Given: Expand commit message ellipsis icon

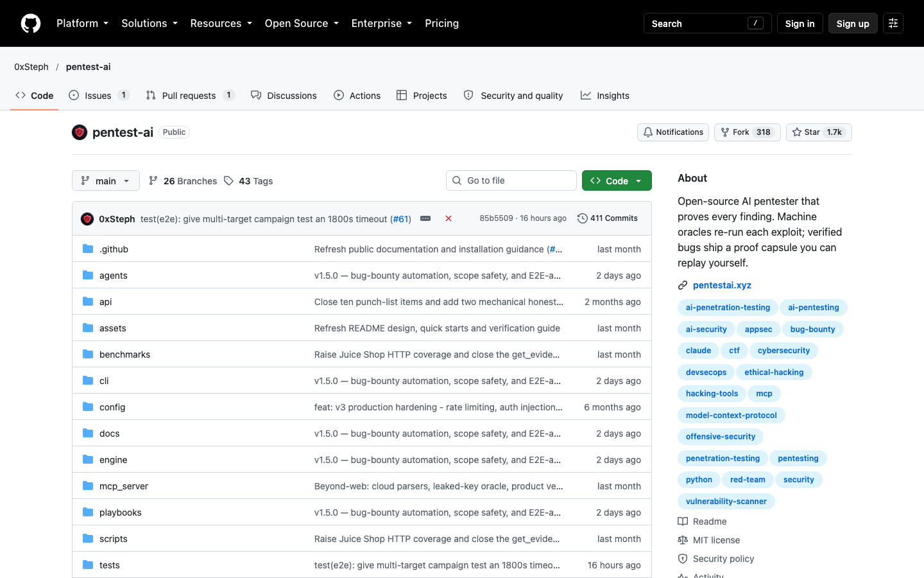Looking at the screenshot, I should click(x=425, y=218).
